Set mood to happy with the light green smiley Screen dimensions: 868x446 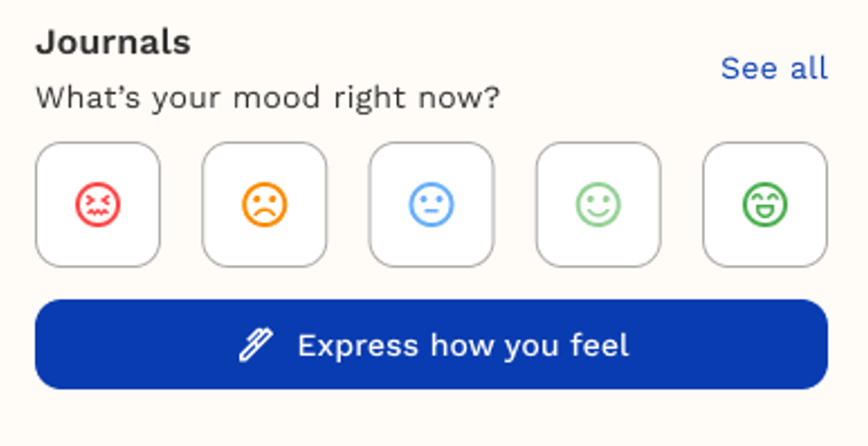pos(598,205)
